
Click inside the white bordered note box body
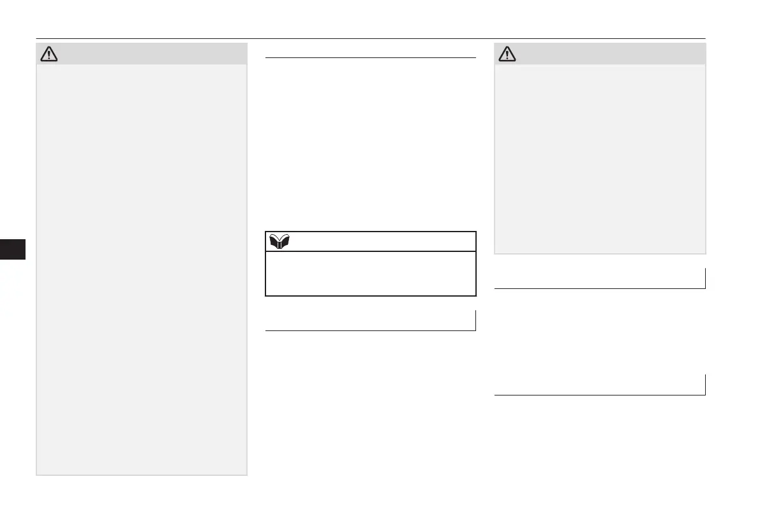coord(370,273)
